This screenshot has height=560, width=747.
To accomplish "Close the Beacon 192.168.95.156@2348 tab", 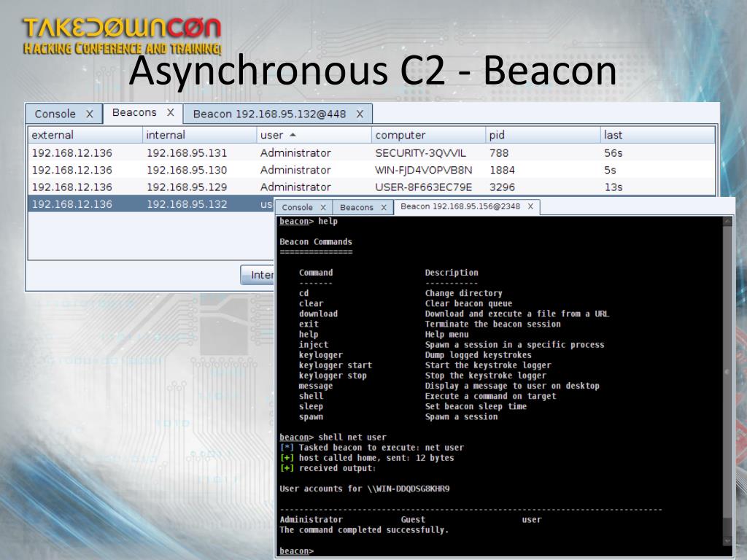I will pos(530,206).
